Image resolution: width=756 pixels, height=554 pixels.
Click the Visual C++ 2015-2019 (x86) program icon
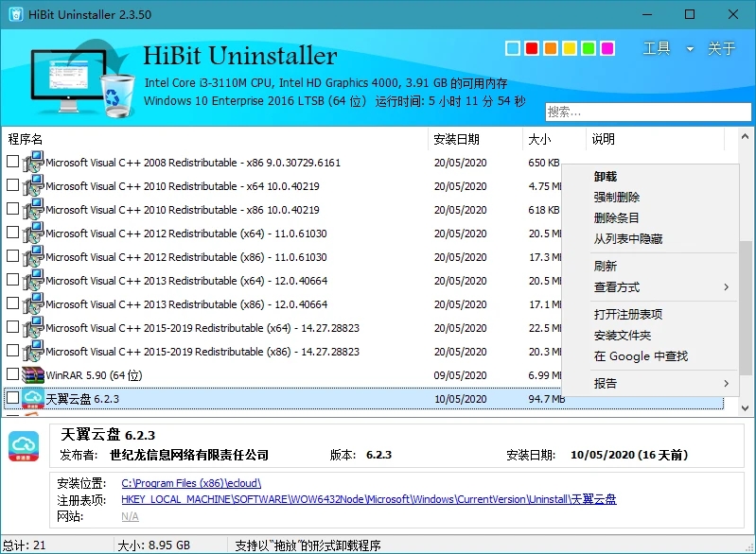(x=33, y=351)
